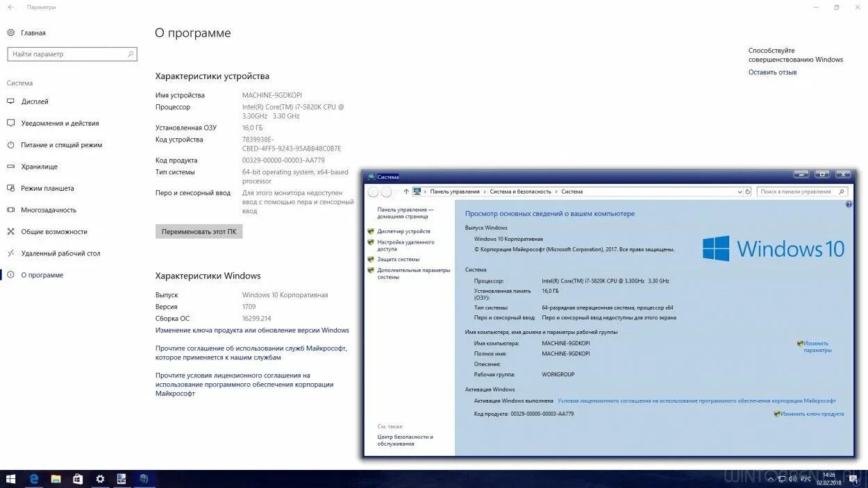
Task: Select О программе in the sidebar
Action: tap(35, 275)
